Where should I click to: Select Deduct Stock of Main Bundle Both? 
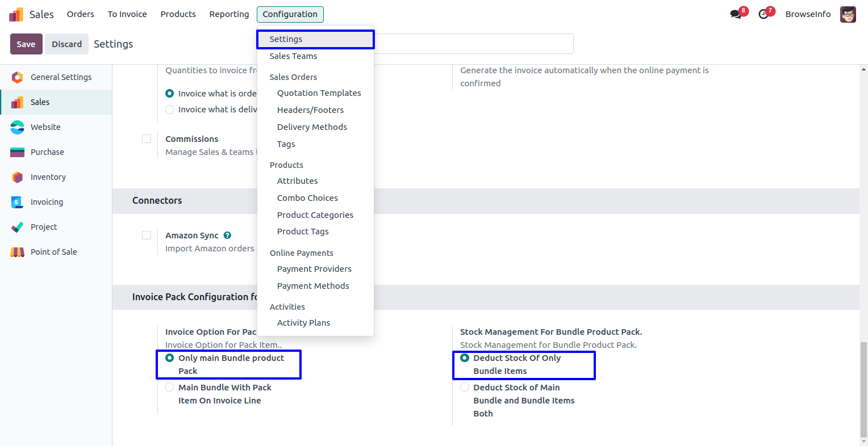click(x=465, y=388)
